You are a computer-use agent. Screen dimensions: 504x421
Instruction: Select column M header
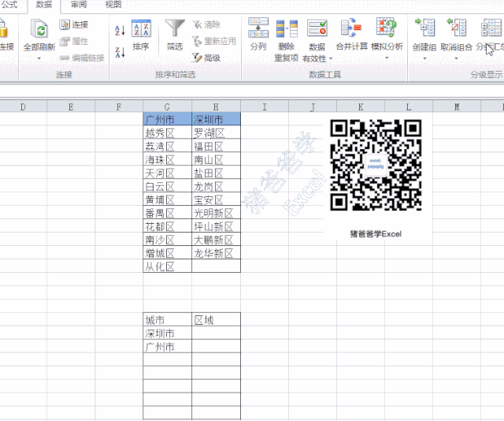coord(457,107)
